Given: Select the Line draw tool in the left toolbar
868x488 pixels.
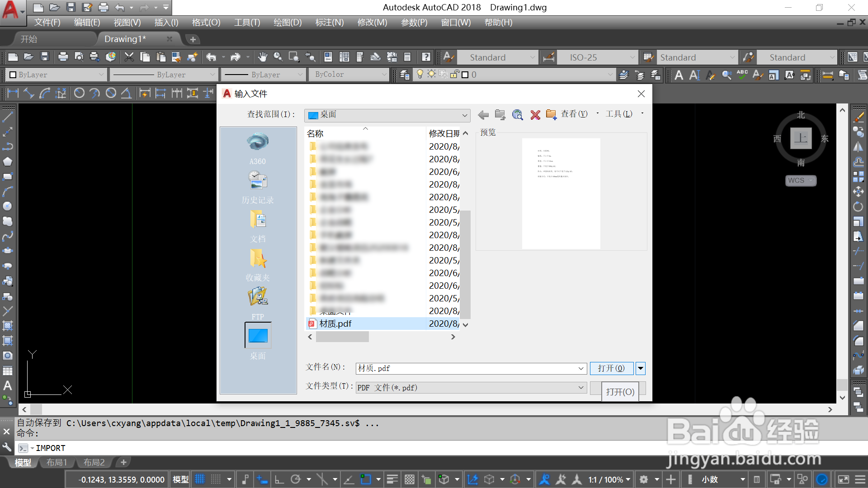Looking at the screenshot, I should point(8,117).
